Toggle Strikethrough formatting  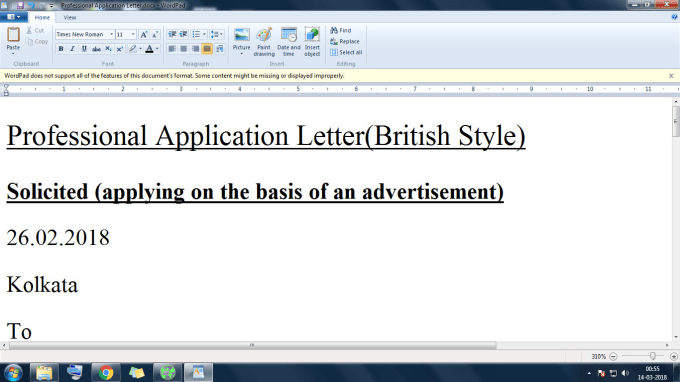[x=96, y=49]
